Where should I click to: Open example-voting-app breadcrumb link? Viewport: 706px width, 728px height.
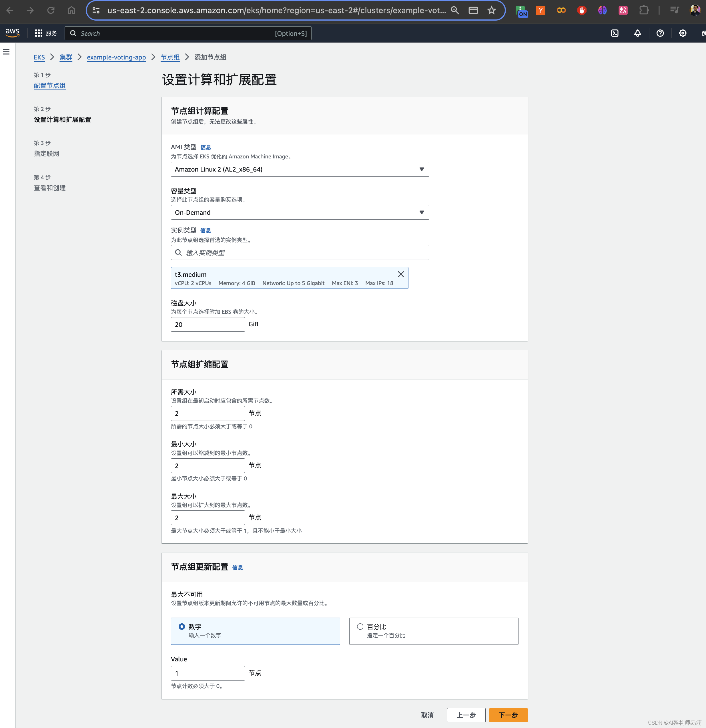click(116, 57)
